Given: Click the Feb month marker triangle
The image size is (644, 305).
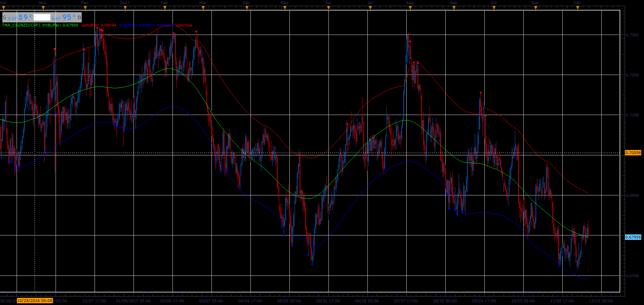Looking at the screenshot, I should click(x=165, y=8).
